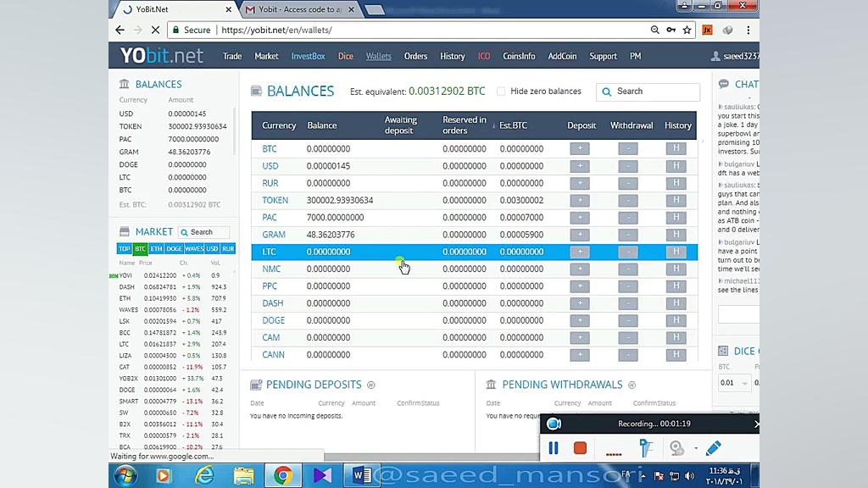This screenshot has width=868, height=488.
Task: Select the WAVES market tab
Action: click(x=194, y=249)
